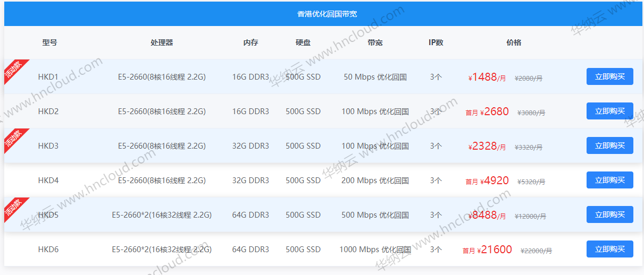Viewport: 644px width, 275px height.
Task: Click 64G DDR3 in HKD6 row
Action: click(250, 250)
